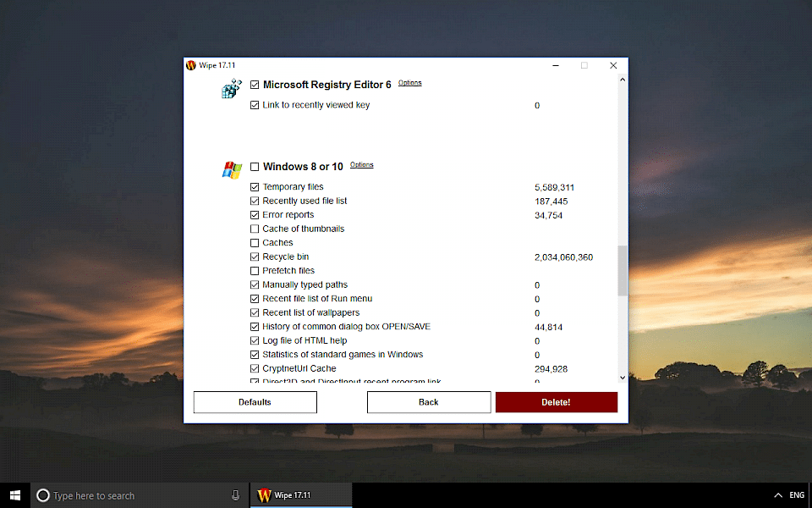Screen dimensions: 812x508
Task: Click the Recycle bin size 2,034,060,360
Action: [563, 257]
